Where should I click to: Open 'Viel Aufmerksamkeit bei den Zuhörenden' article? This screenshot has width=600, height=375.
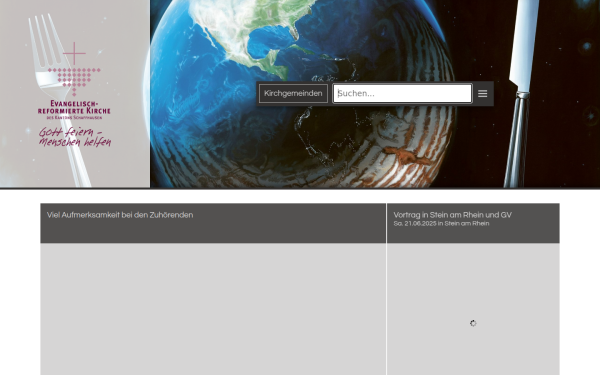[120, 215]
